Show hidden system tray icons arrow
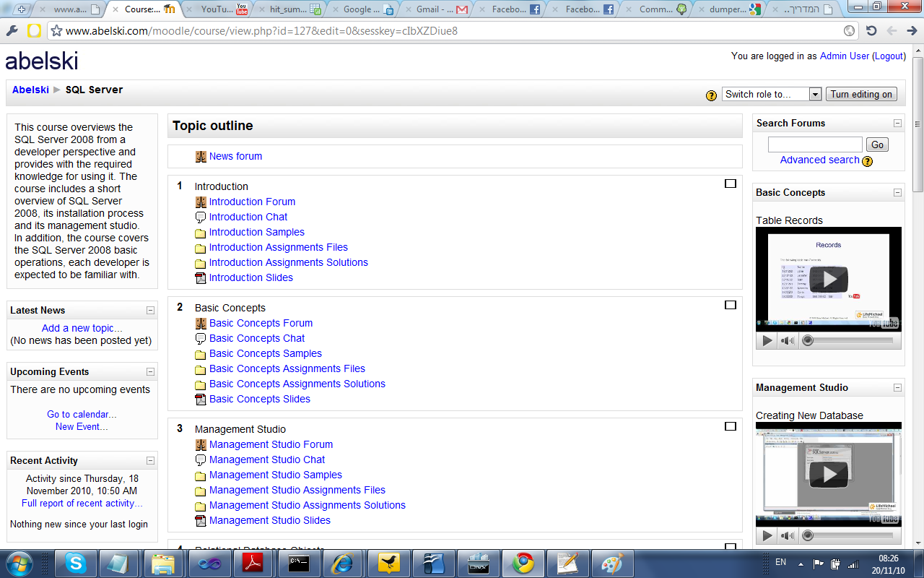 point(801,563)
